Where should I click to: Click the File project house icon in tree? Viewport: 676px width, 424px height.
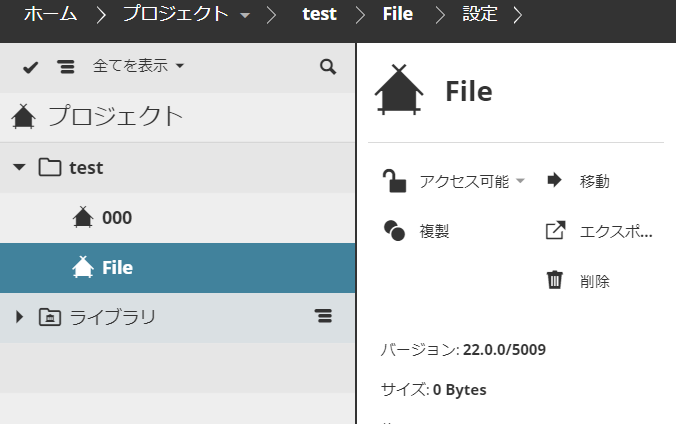(83, 267)
